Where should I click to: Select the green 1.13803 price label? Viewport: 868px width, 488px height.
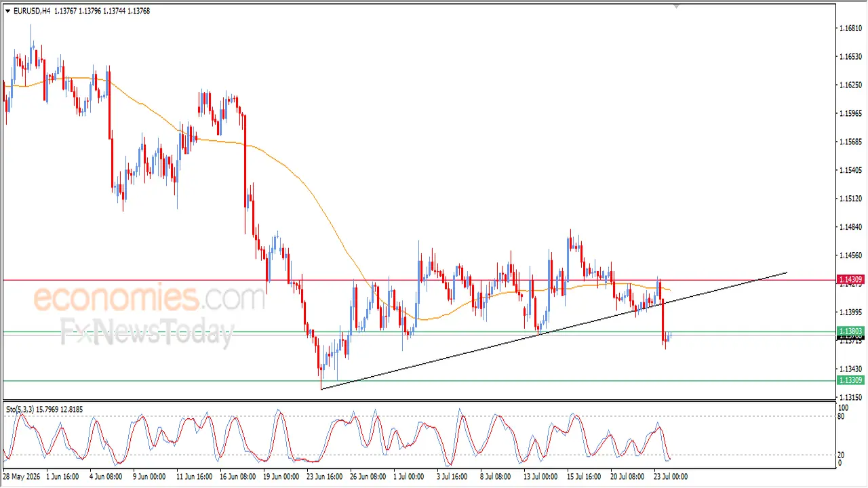(x=850, y=331)
